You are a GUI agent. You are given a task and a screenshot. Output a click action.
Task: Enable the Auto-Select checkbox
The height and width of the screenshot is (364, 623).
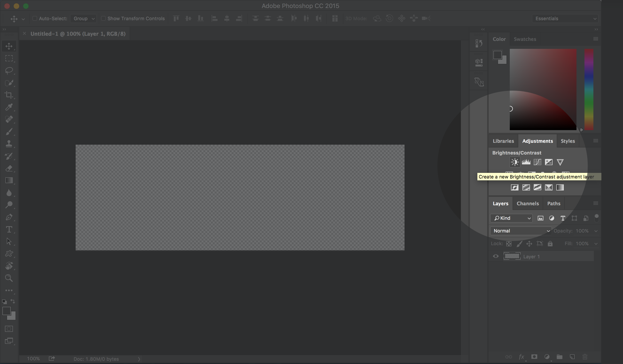pyautogui.click(x=35, y=19)
